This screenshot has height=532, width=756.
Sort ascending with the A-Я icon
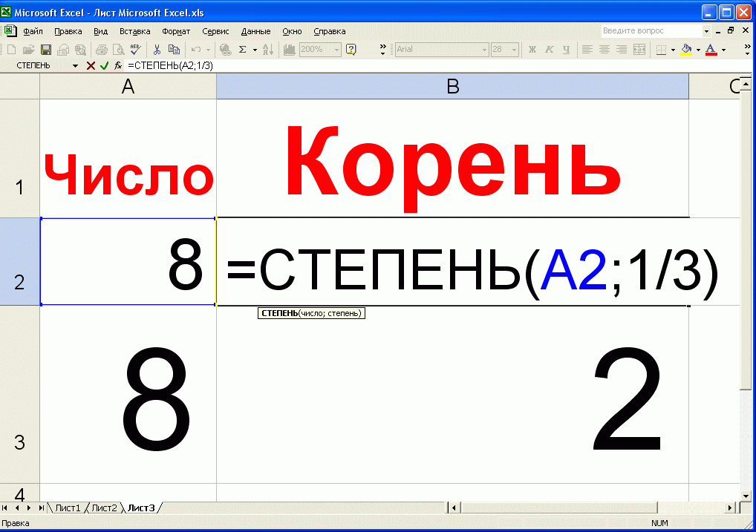268,49
